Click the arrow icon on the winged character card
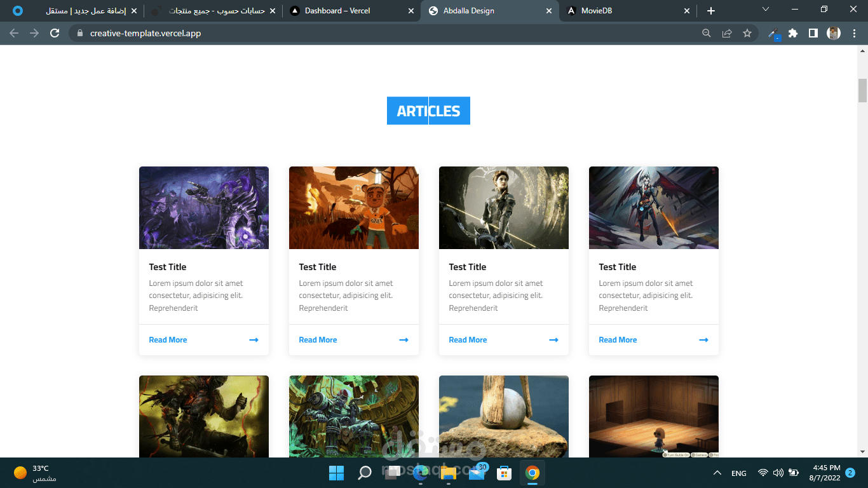Screen dimensions: 868x488 tap(703, 340)
